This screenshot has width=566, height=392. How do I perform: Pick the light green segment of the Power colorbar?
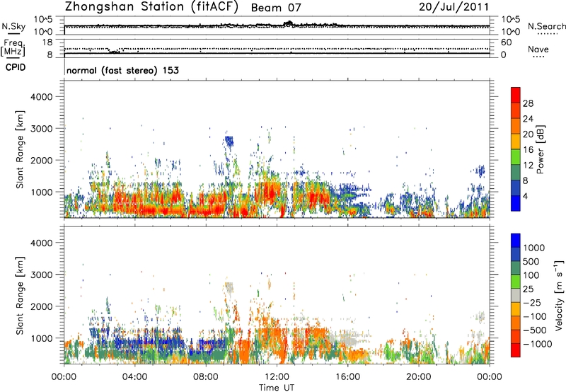[x=516, y=157]
